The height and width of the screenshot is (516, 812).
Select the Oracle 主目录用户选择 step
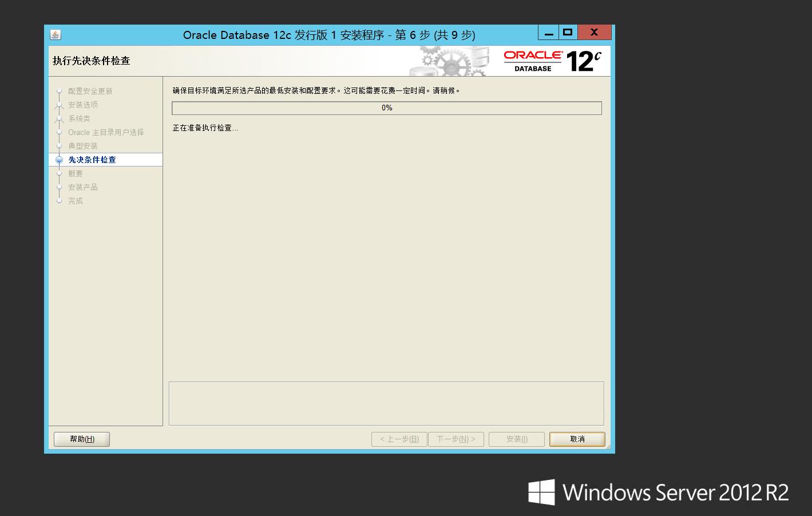(106, 132)
